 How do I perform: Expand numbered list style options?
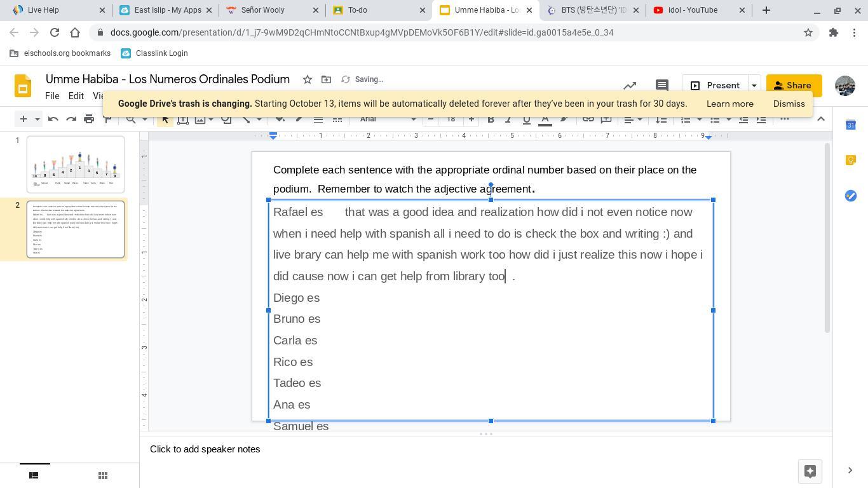point(700,119)
